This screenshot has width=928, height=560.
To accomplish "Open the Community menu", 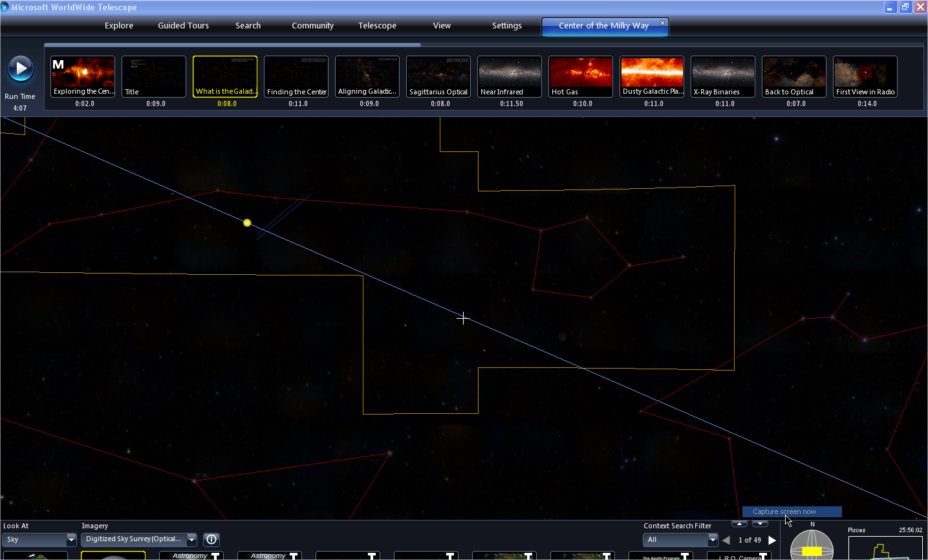I will point(313,26).
